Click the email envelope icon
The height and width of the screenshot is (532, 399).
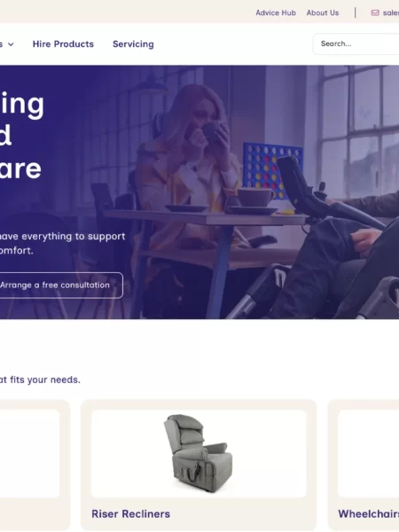(375, 13)
